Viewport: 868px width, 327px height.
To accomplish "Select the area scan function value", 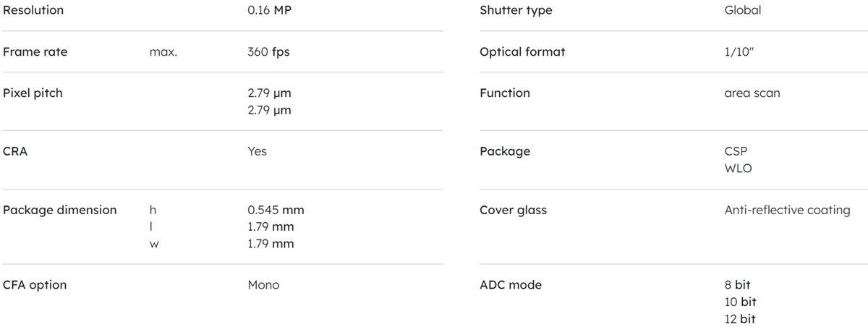I will click(752, 93).
